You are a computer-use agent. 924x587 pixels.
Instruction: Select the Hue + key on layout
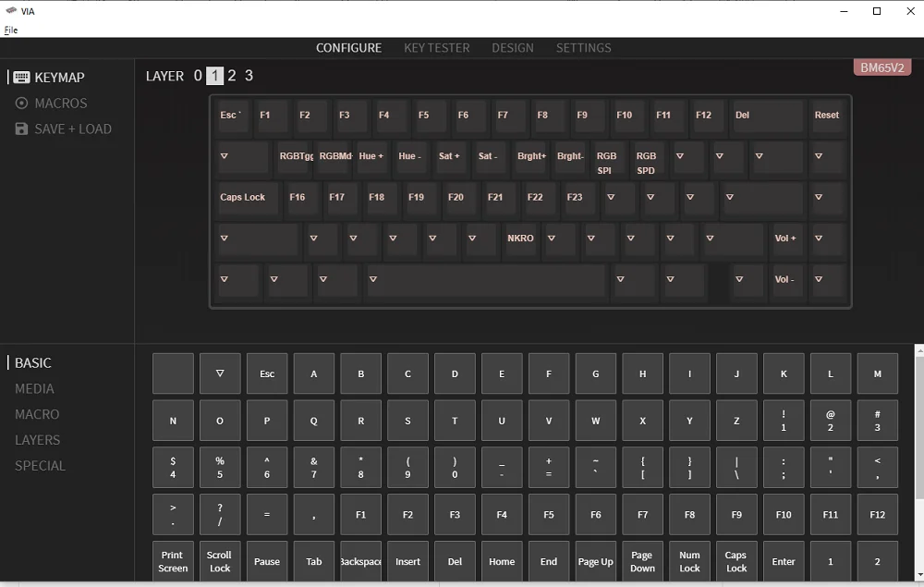click(371, 157)
